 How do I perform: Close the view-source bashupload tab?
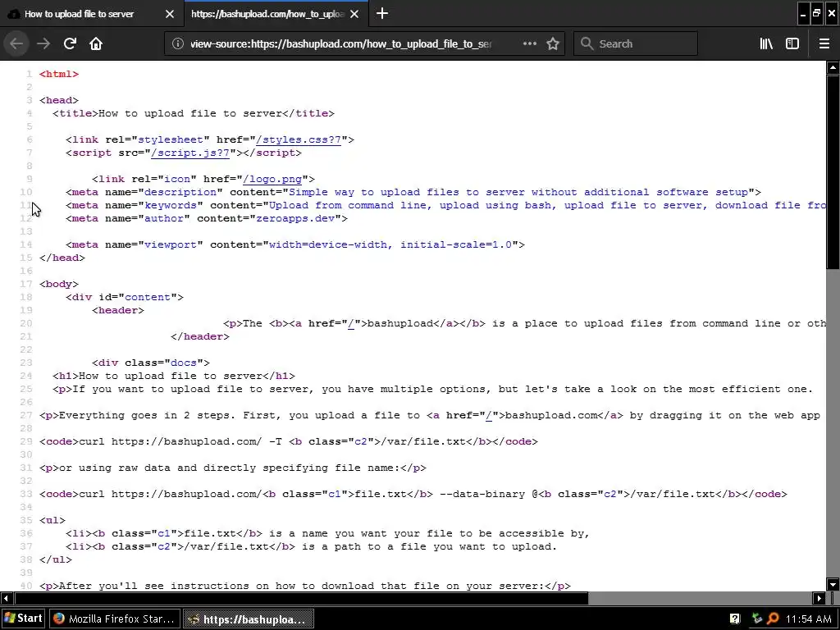click(354, 14)
